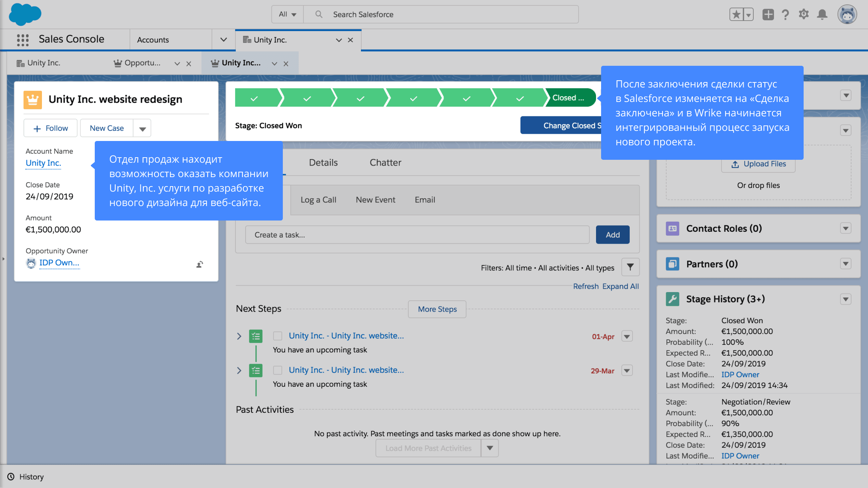Click the Closed stage in the path

(x=571, y=98)
